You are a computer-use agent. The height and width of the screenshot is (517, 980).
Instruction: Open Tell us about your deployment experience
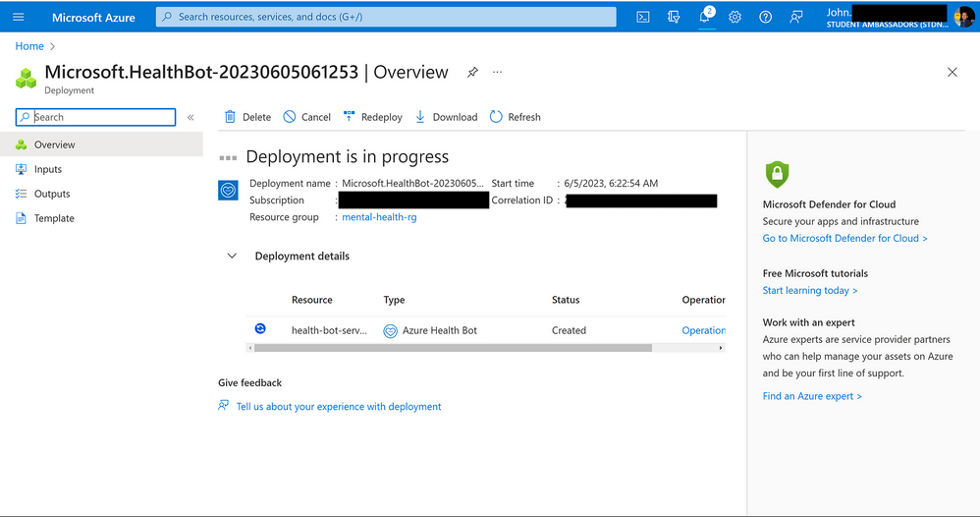(339, 407)
